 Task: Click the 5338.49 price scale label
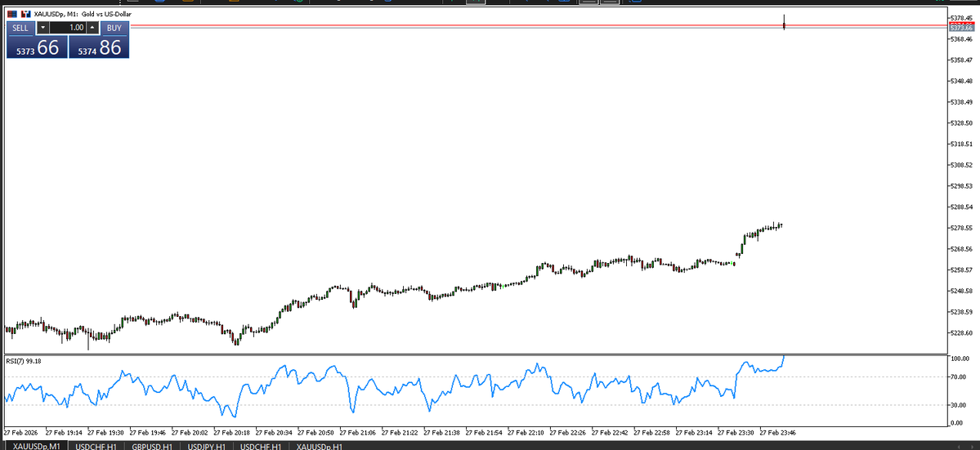961,102
